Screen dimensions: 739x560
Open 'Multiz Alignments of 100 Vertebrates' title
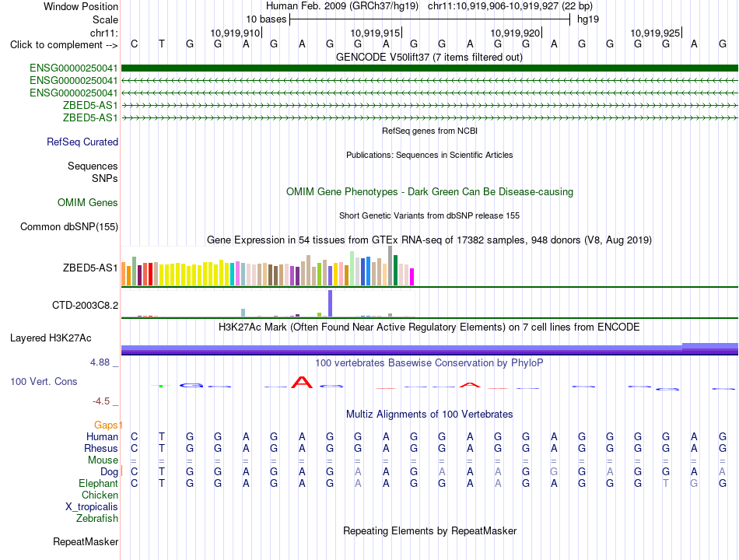tap(429, 415)
